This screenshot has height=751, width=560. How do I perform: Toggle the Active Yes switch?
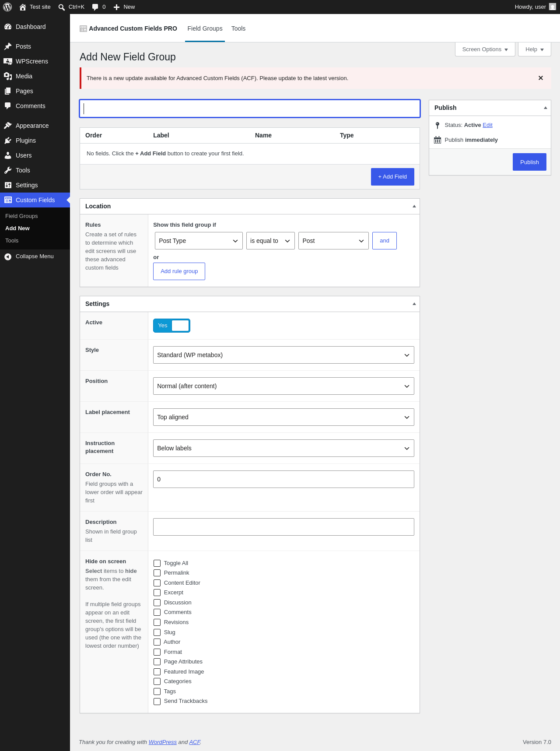171,326
